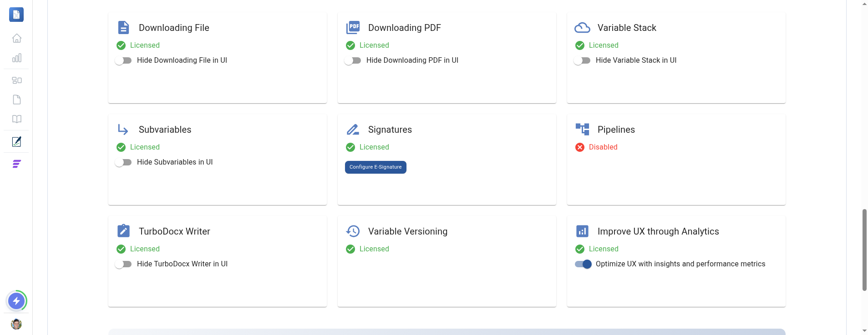Click Licensed text under Improve UX through Analytics
The image size is (868, 335).
click(604, 249)
